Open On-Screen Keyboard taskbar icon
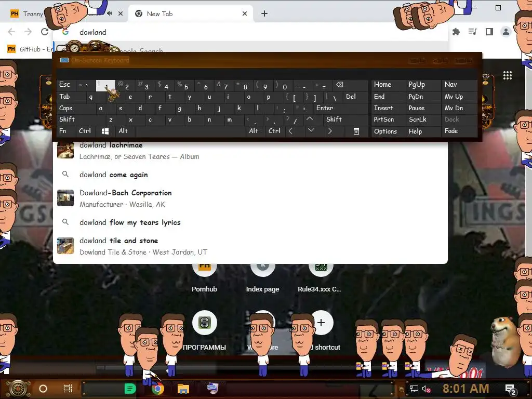 (x=212, y=388)
